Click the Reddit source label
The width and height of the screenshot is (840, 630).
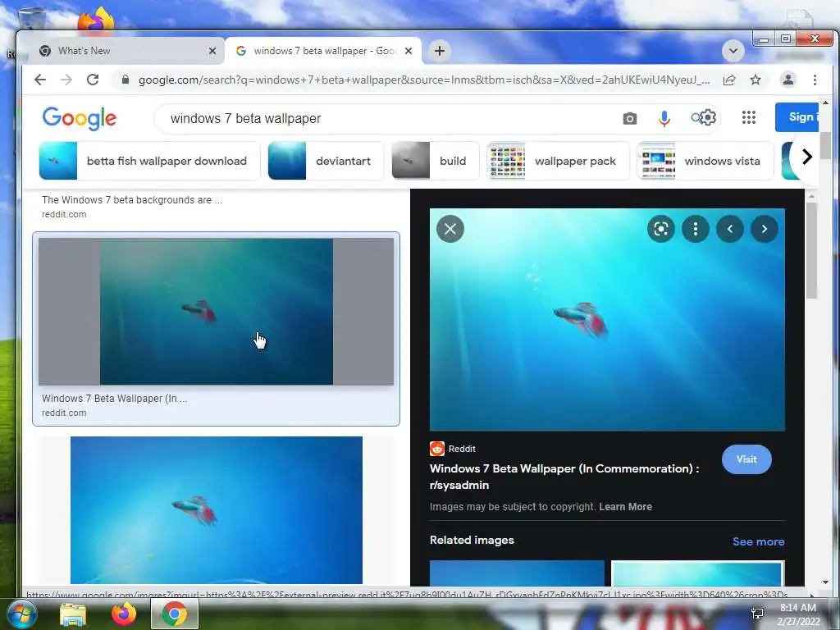[461, 449]
